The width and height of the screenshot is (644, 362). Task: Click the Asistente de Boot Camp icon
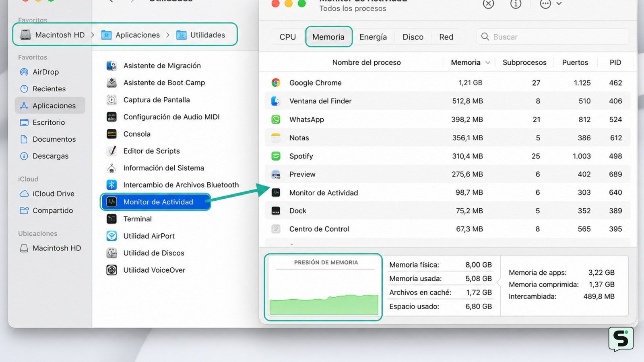[111, 82]
